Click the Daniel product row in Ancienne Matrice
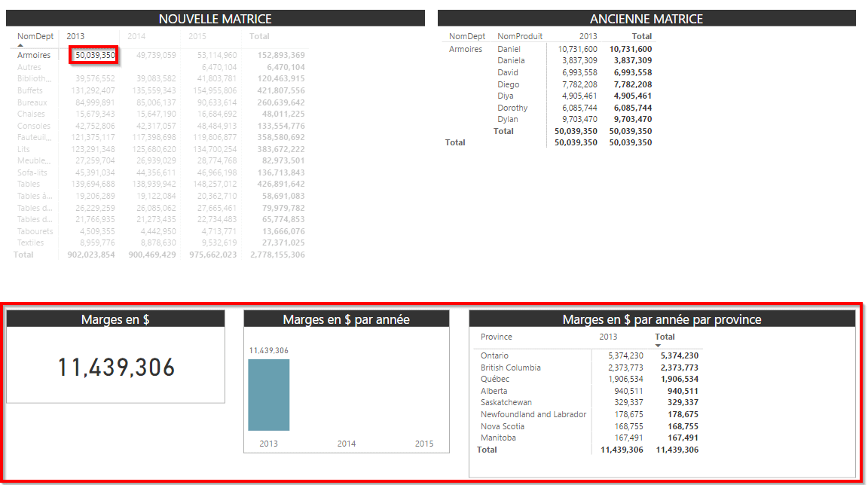 [508, 49]
